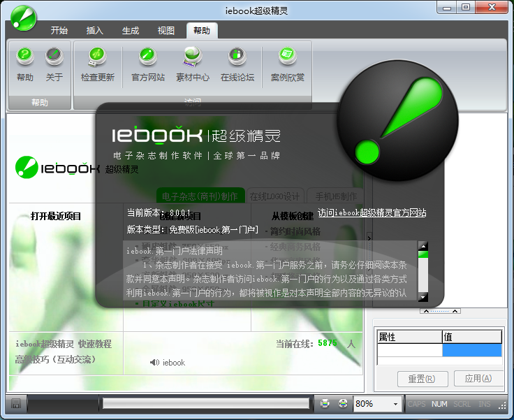Click the 属性 column header

point(409,337)
